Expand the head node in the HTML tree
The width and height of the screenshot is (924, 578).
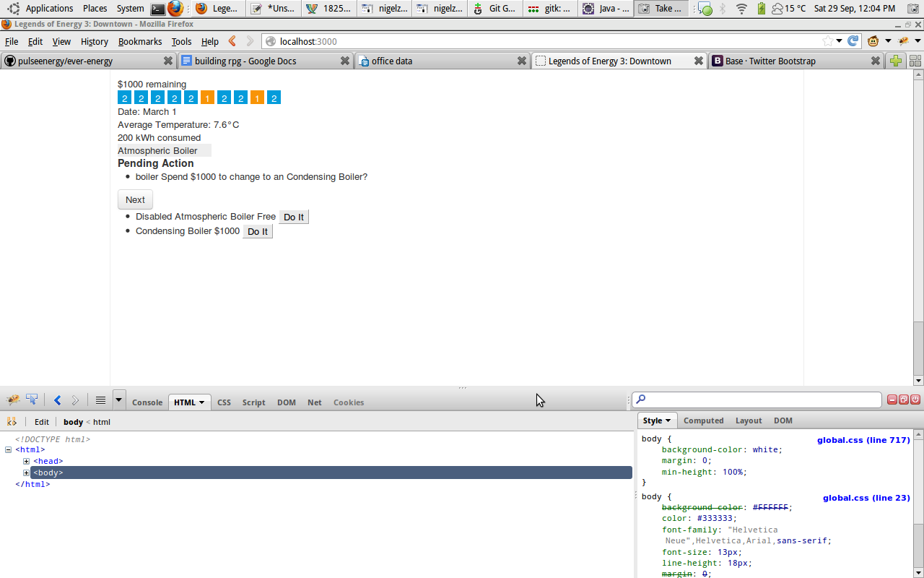pyautogui.click(x=26, y=461)
